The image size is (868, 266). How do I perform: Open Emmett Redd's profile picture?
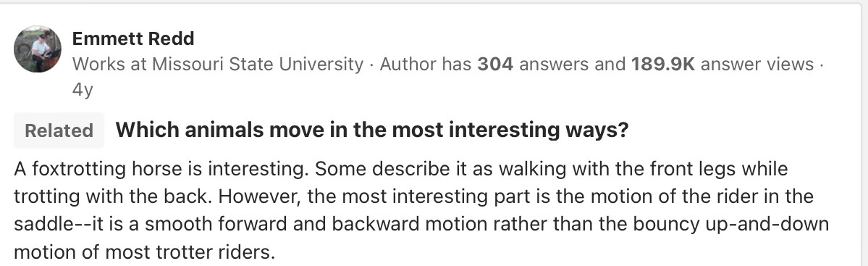(x=38, y=49)
